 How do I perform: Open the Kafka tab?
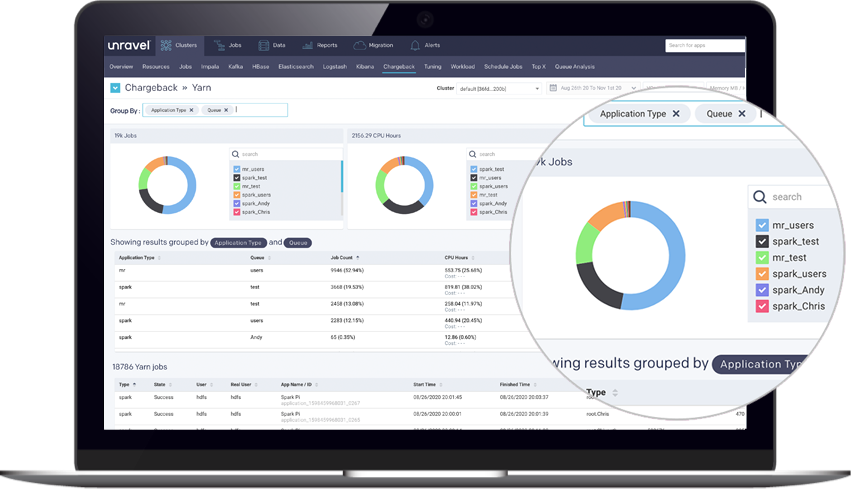[x=236, y=67]
